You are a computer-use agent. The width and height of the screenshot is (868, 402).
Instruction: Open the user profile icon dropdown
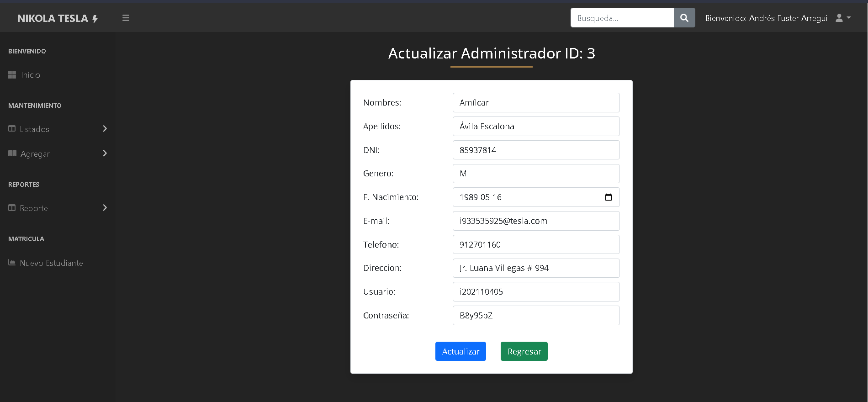(x=843, y=18)
